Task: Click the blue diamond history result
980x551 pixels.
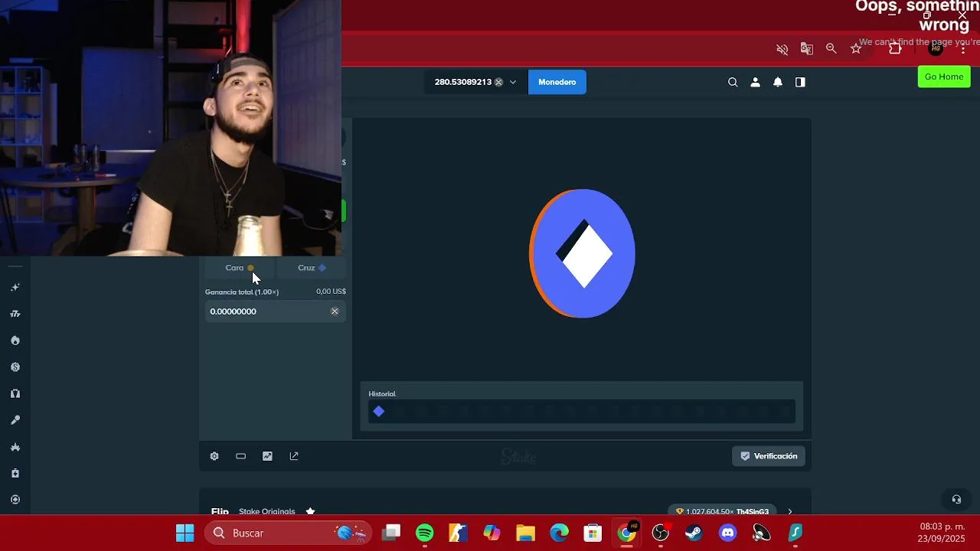Action: [x=379, y=412]
